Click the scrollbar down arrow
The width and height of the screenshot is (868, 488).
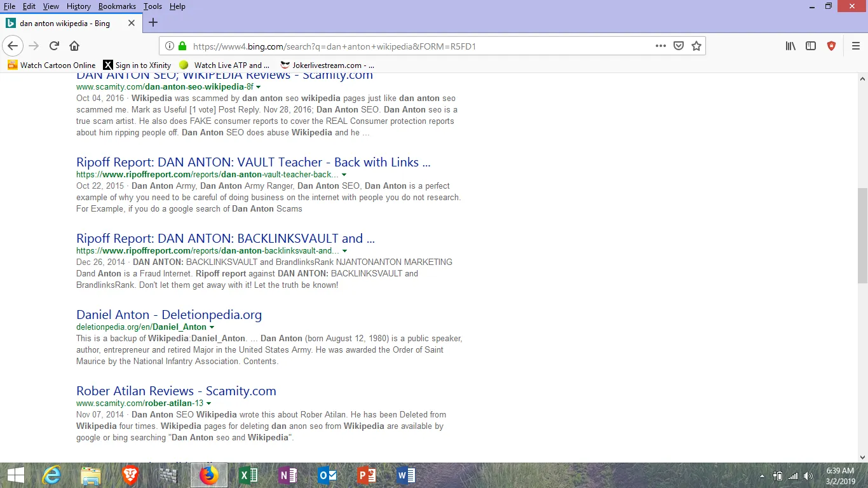pyautogui.click(x=862, y=457)
